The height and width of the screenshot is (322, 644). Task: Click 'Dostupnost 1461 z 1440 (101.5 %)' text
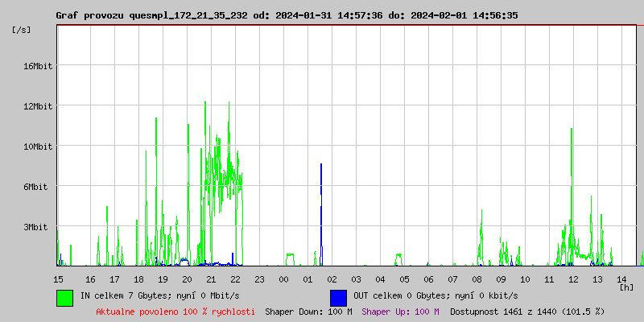527,312
